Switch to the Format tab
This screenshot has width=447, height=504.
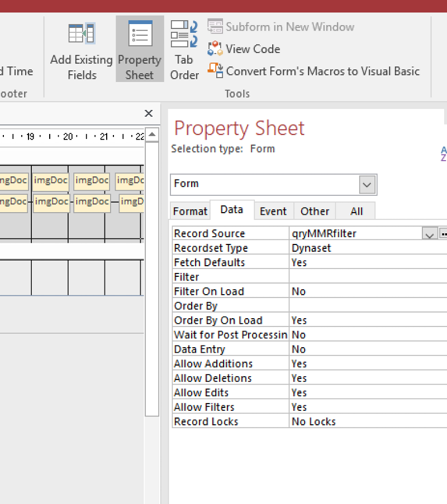point(190,211)
